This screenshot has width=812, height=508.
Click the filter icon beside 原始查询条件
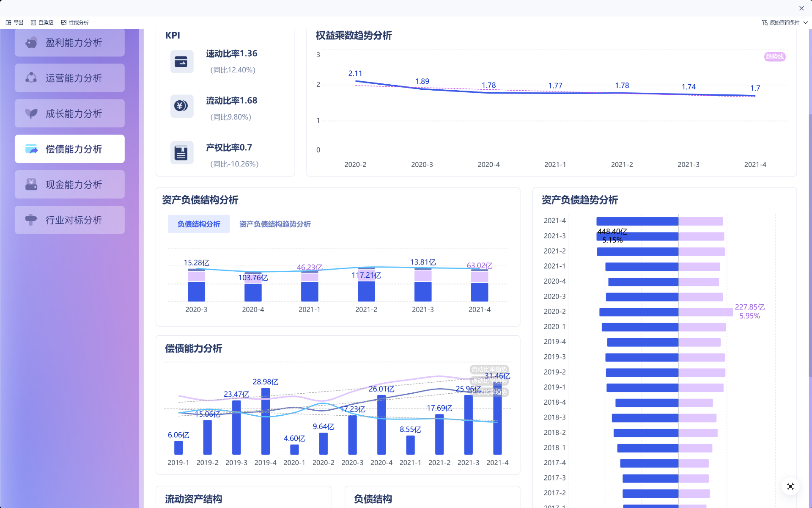click(x=765, y=23)
